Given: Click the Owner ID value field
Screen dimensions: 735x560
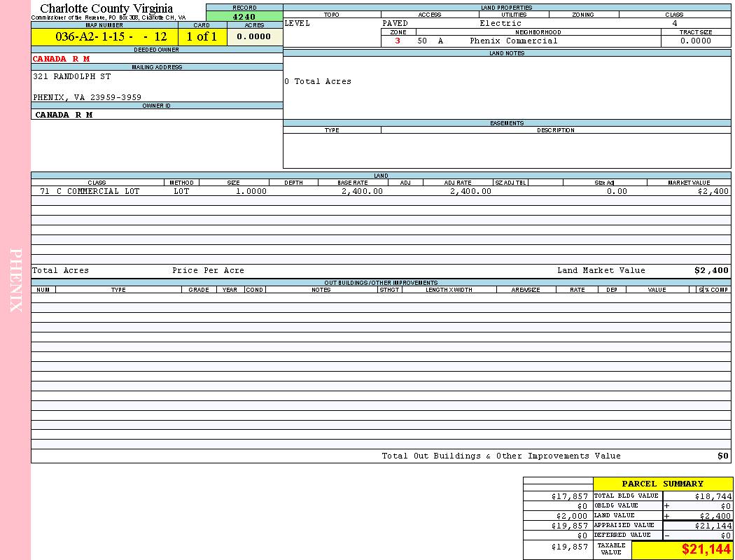Looking at the screenshot, I should click(x=64, y=114).
